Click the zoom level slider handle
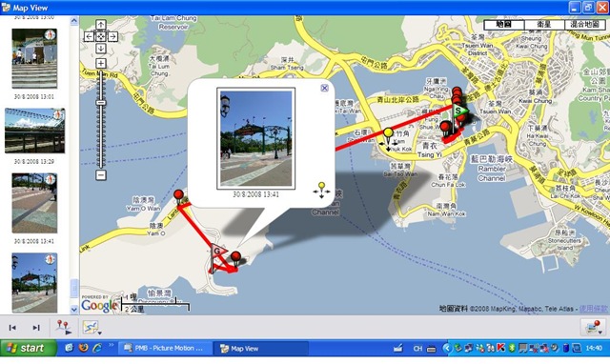This screenshot has width=610, height=364. tap(101, 103)
